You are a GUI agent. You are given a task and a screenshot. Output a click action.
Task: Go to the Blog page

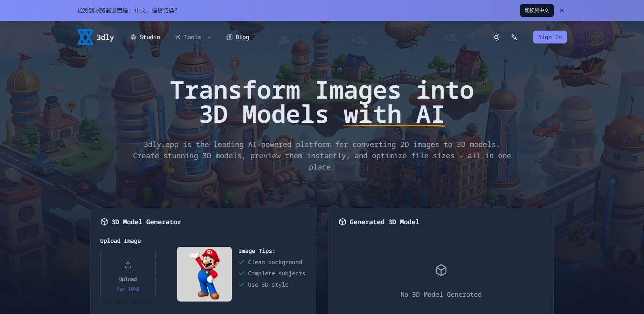coord(238,37)
